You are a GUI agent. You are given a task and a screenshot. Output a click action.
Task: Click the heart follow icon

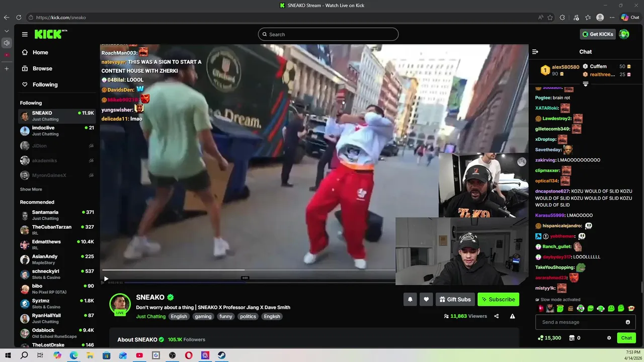coord(426,299)
